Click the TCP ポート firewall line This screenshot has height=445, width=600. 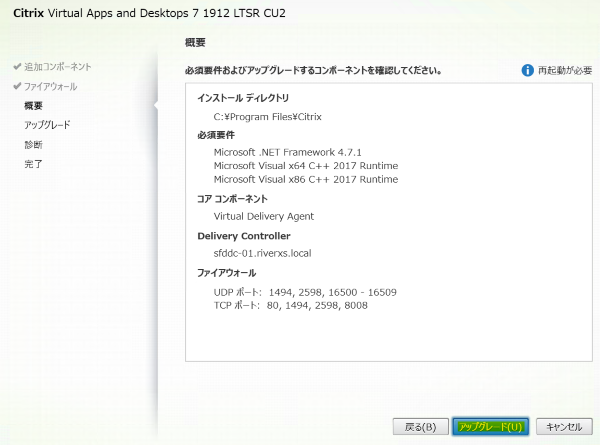click(x=291, y=305)
